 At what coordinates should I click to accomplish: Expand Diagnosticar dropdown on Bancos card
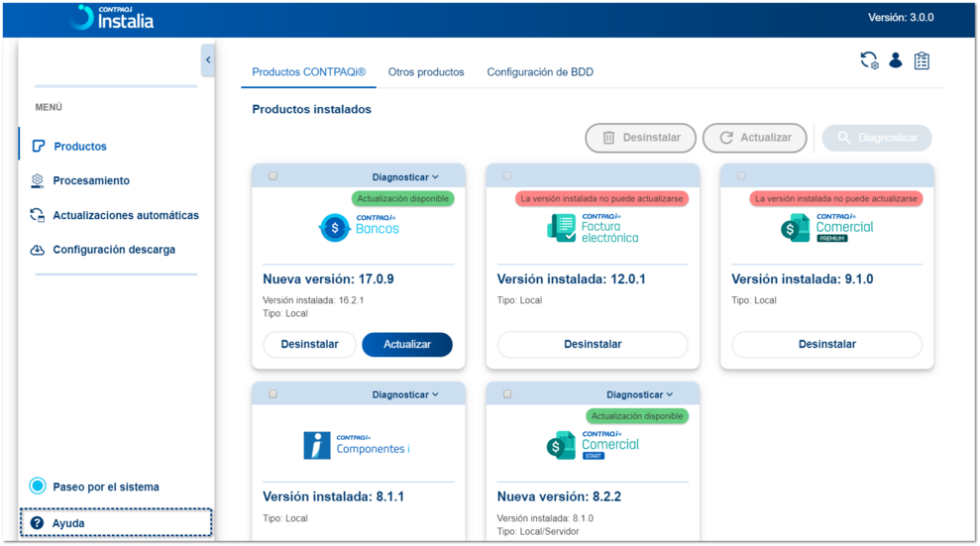click(x=405, y=177)
